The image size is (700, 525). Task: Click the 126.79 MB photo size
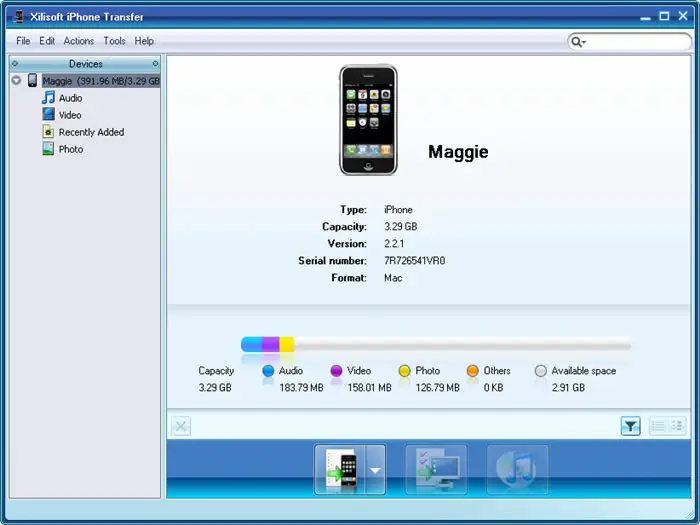tap(438, 388)
